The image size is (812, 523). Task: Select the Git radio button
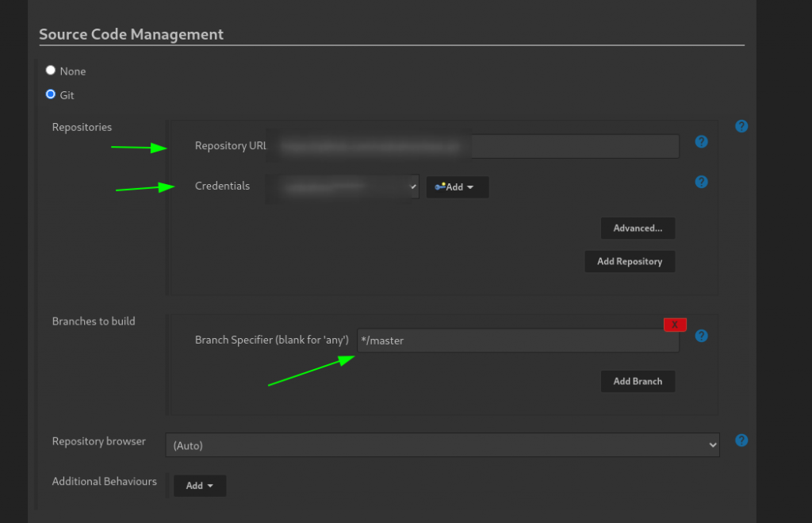(x=51, y=94)
